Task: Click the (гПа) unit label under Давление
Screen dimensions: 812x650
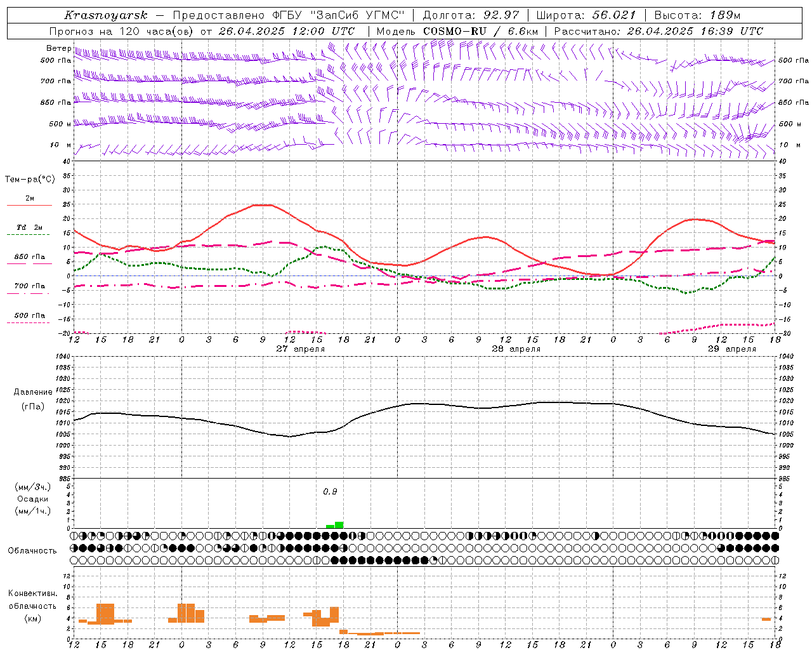Action: (x=32, y=406)
